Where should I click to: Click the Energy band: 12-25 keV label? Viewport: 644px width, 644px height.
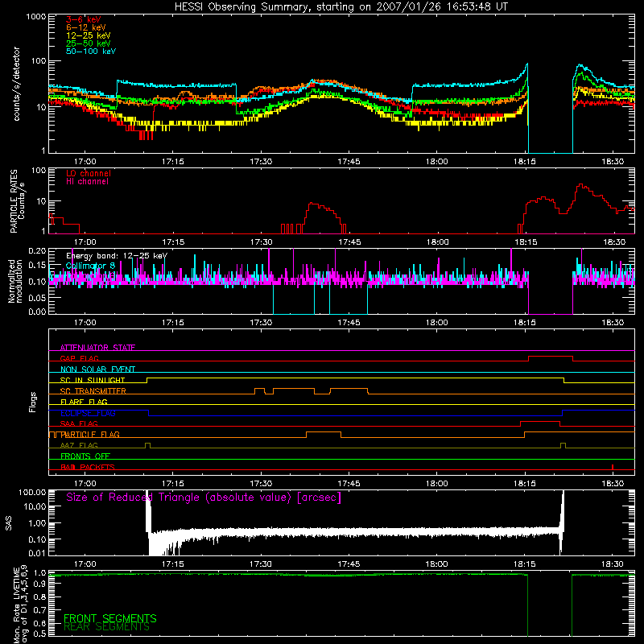pos(117,256)
